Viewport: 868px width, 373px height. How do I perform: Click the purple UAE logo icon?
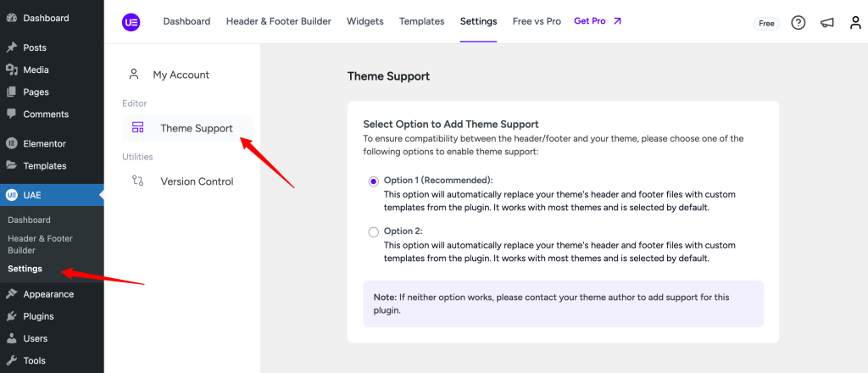tap(131, 21)
